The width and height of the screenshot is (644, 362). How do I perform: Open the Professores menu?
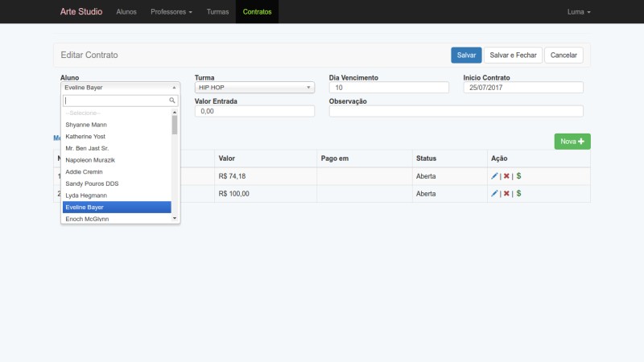[171, 12]
